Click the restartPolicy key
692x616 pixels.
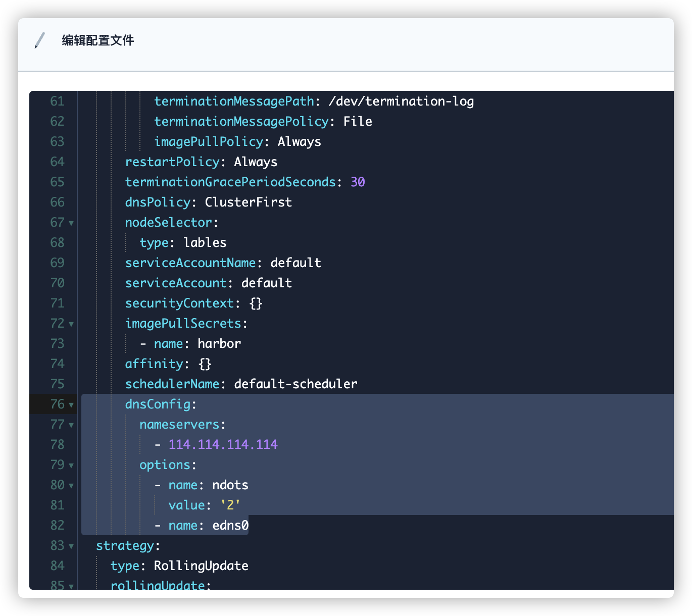tap(172, 162)
